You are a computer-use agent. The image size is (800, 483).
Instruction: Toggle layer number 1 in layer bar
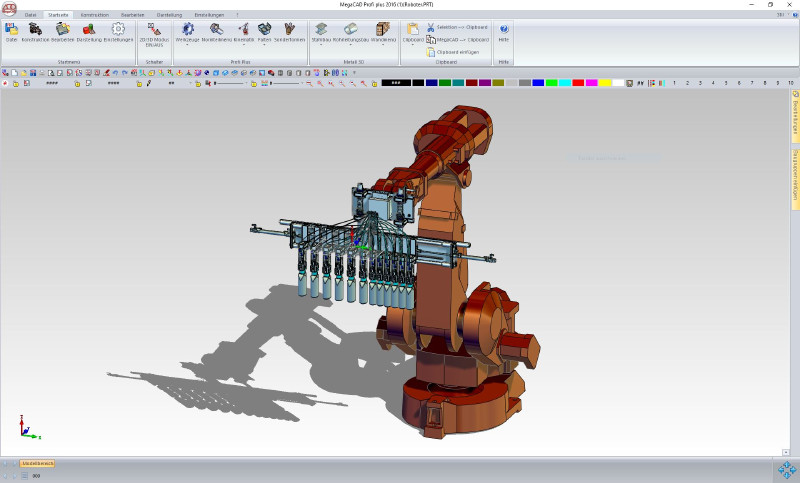(675, 82)
